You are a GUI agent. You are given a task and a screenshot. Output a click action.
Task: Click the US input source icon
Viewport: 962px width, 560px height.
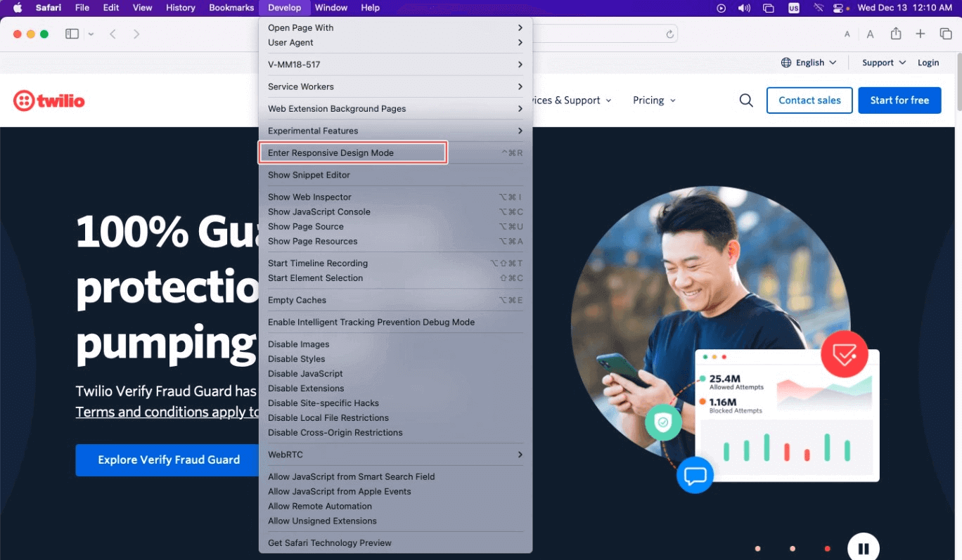[x=794, y=8]
